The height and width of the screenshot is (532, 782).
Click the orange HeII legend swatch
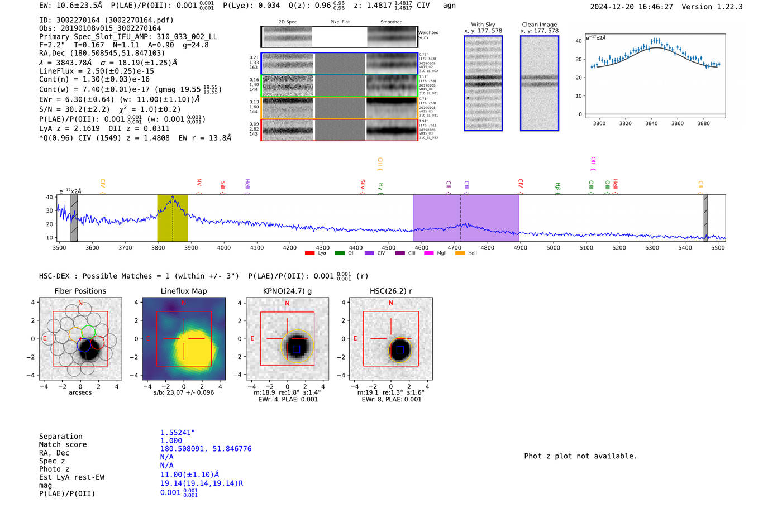460,253
